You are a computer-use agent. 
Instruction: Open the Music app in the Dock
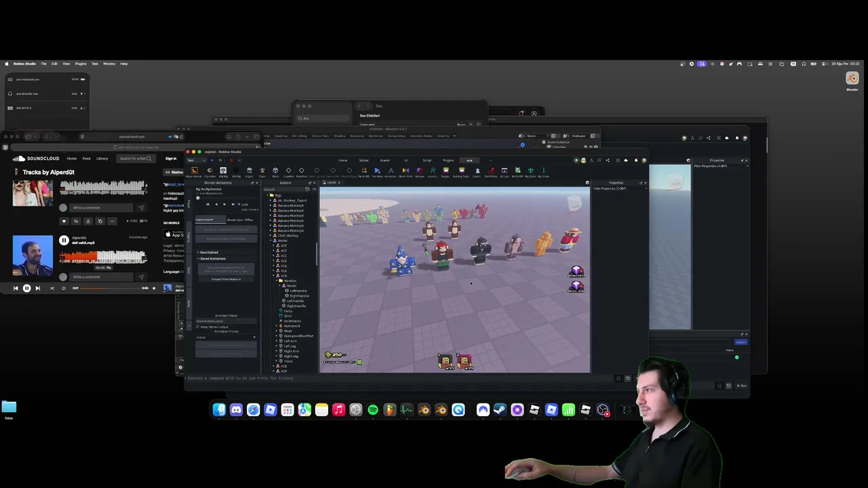click(338, 409)
